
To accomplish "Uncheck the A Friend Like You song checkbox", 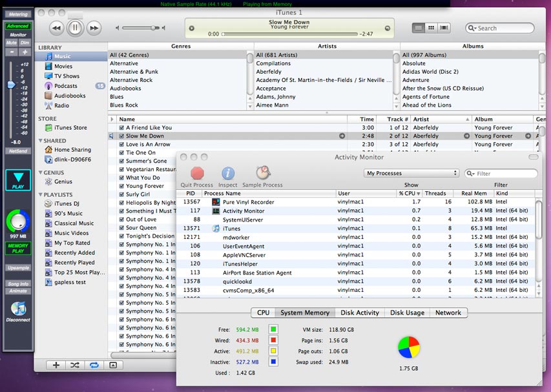I will 121,127.
